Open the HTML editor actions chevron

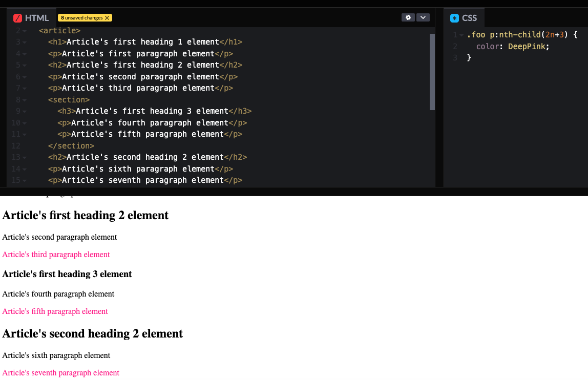423,17
